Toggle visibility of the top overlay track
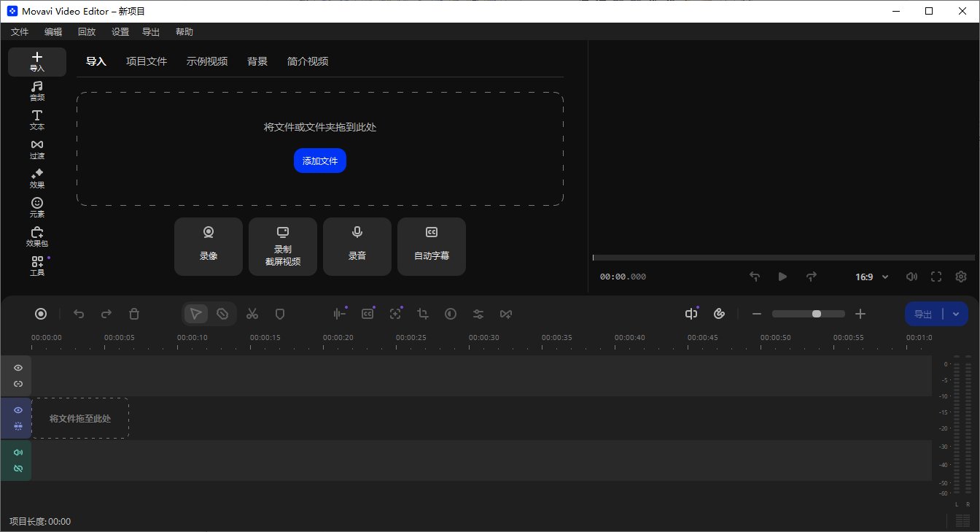This screenshot has width=980, height=532. click(18, 368)
